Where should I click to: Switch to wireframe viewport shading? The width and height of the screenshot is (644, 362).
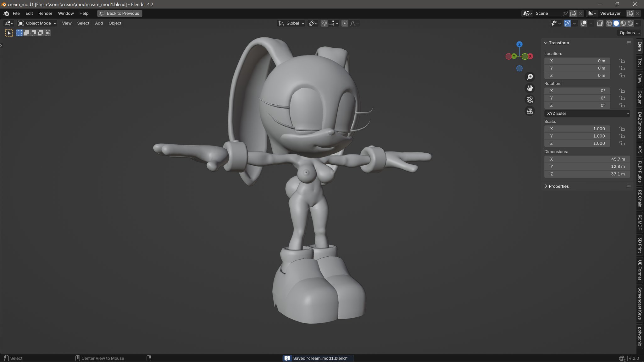coord(609,23)
